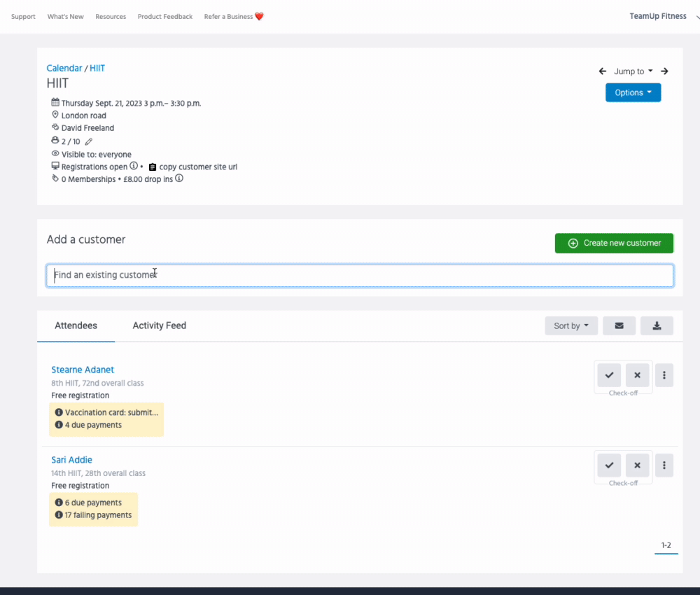This screenshot has width=700, height=595.
Task: Click the download attendees list icon
Action: point(657,325)
